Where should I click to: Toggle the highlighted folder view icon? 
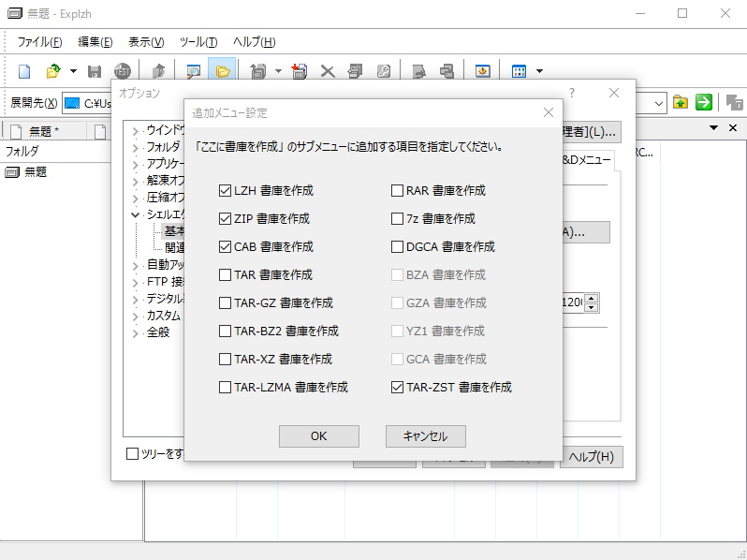[x=222, y=71]
